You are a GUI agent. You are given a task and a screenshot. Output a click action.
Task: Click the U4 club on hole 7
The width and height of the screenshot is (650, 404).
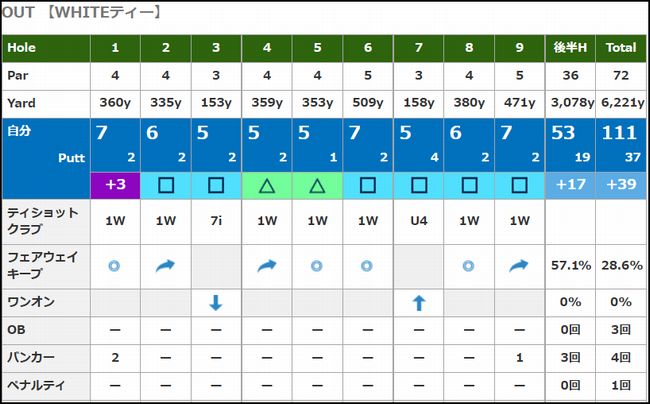click(x=418, y=221)
